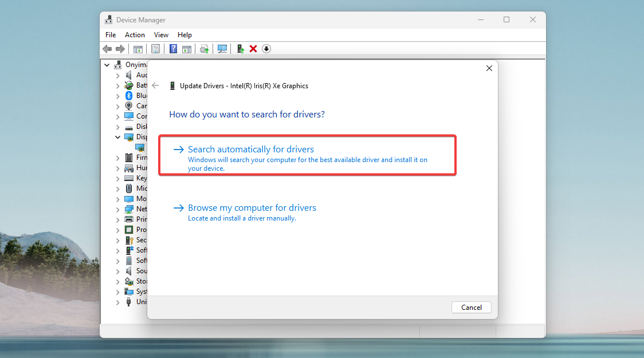The image size is (644, 358).
Task: Expand the 'Aud' audio category
Action: click(117, 76)
